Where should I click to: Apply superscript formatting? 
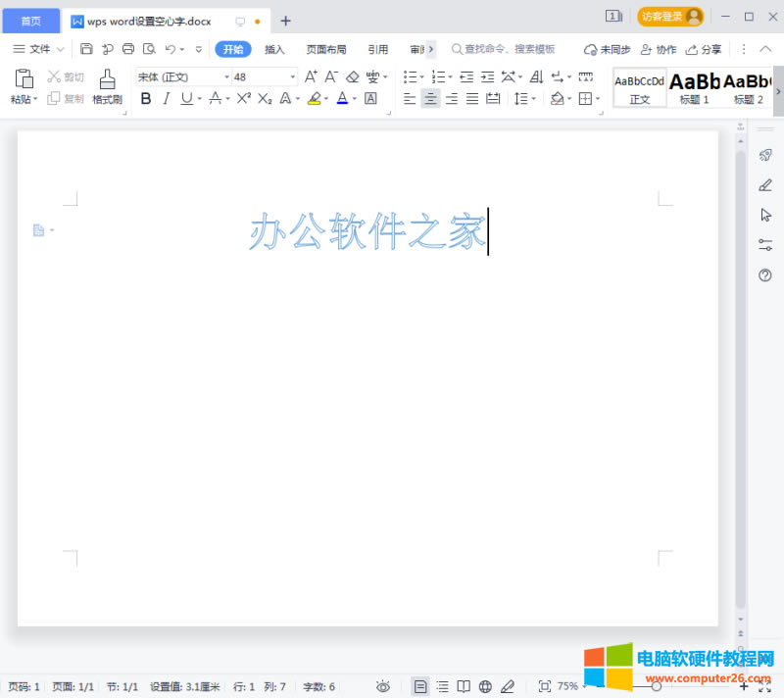(x=242, y=98)
